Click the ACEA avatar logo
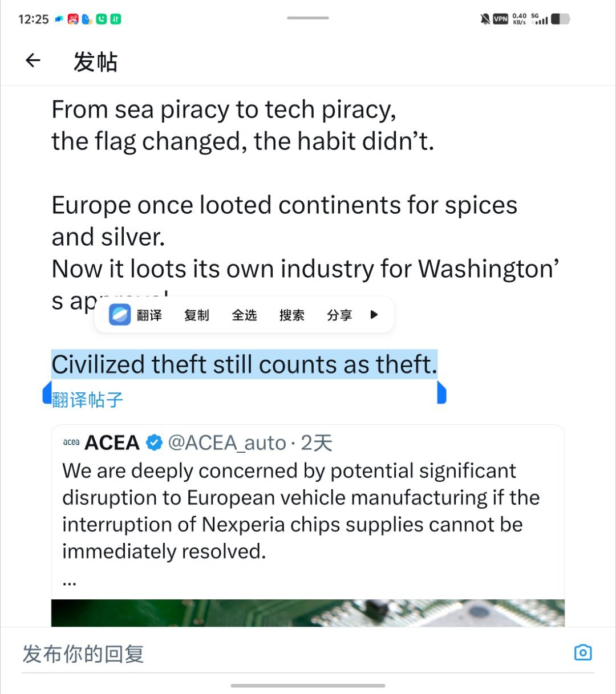Image resolution: width=616 pixels, height=694 pixels. (71, 443)
